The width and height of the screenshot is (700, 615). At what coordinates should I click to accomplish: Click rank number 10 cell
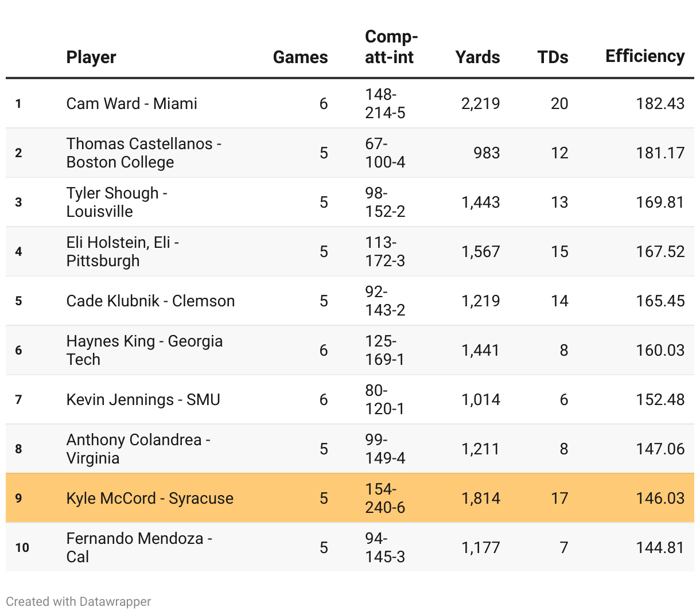pos(22,547)
